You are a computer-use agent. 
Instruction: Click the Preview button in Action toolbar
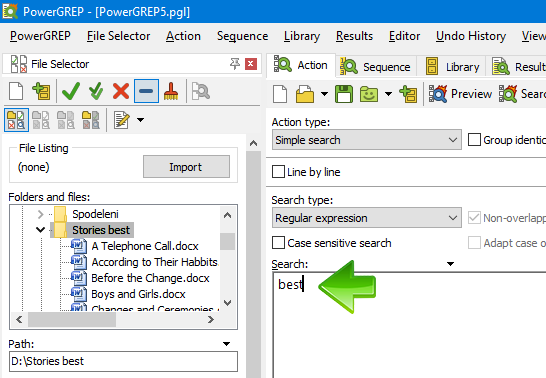tap(460, 94)
